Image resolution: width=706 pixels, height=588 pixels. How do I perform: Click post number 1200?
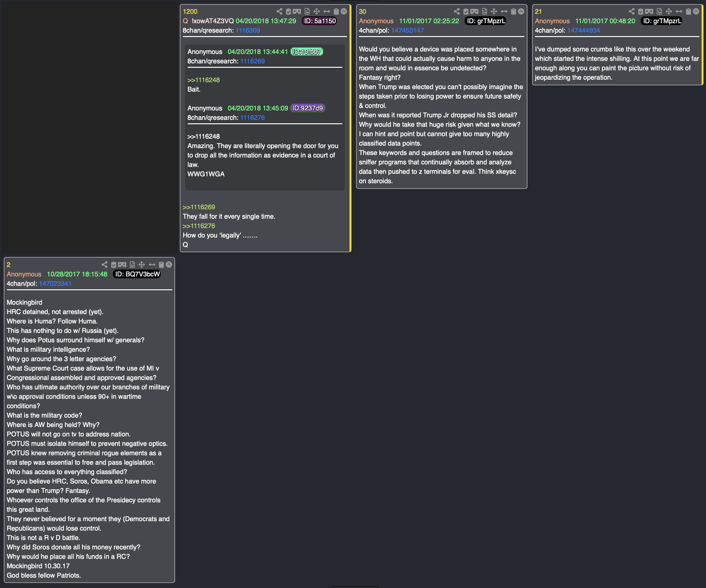click(x=190, y=11)
